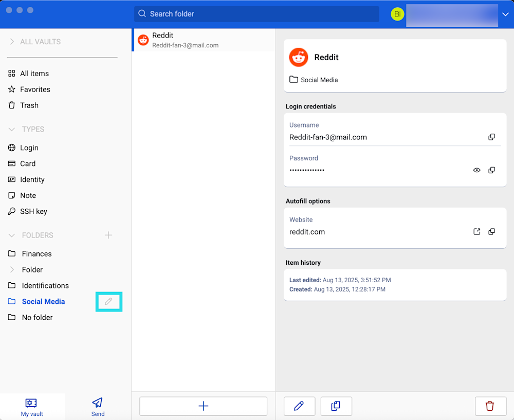Open the My vault tab
The image size is (514, 420).
tap(32, 407)
